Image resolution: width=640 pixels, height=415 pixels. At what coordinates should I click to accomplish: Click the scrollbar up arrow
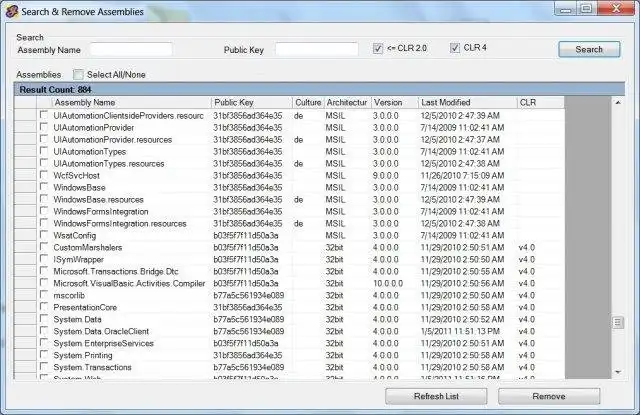click(618, 103)
